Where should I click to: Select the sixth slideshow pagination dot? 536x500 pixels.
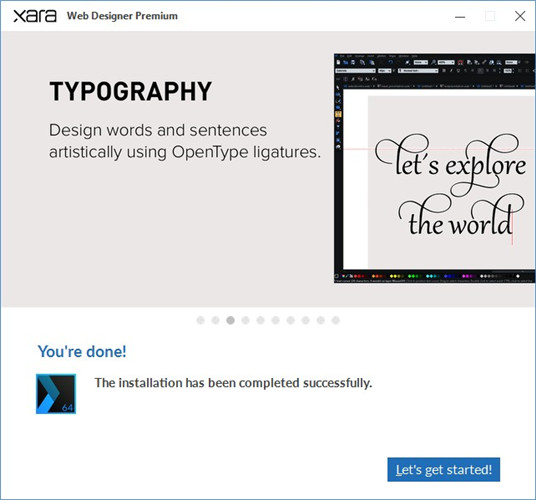[276, 320]
